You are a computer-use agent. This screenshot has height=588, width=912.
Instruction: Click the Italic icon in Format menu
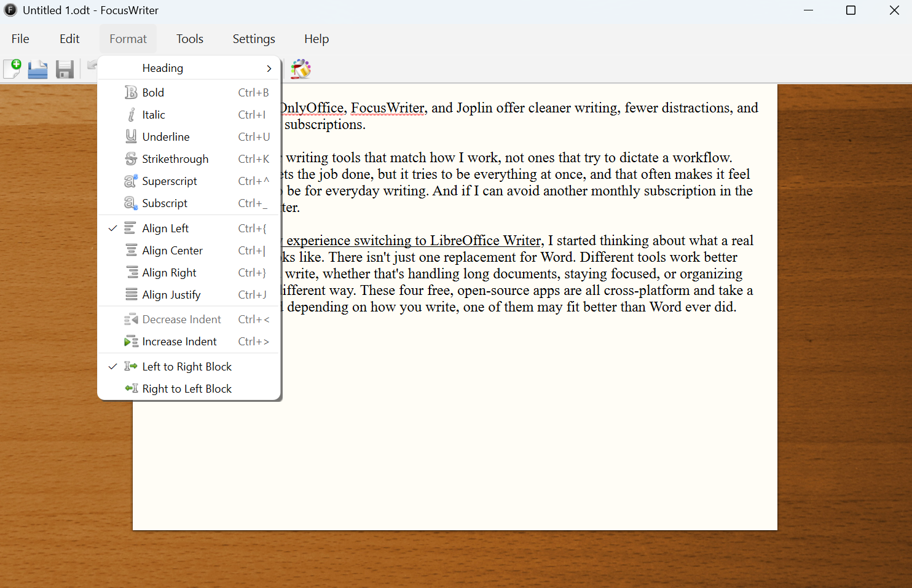pos(131,114)
